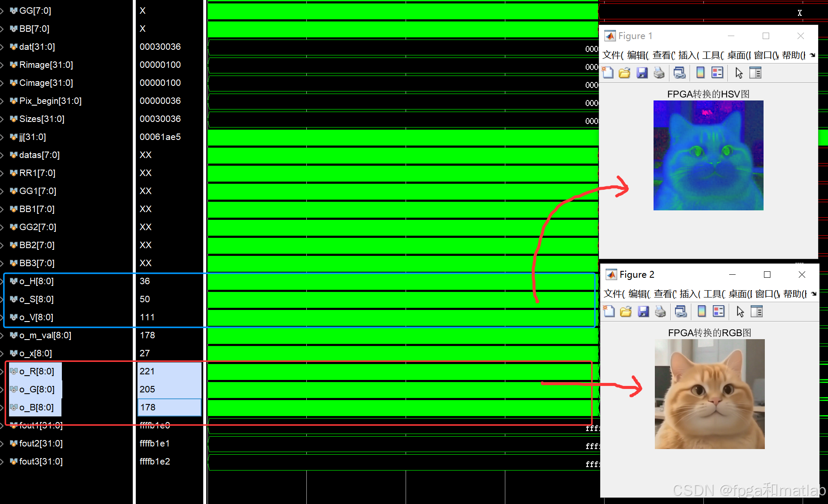Image resolution: width=828 pixels, height=504 pixels.
Task: Click Open File icon in Figure 1
Action: tap(624, 73)
